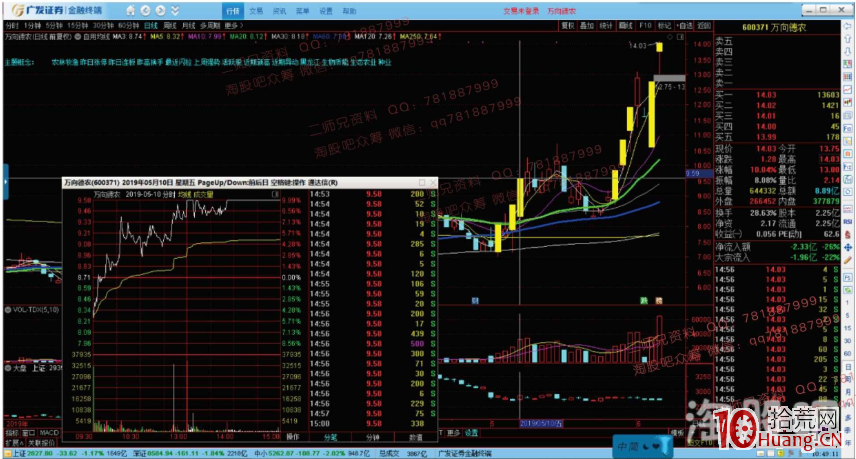Select the 指标 tab at bottom left
This screenshot has width=856, height=459.
11,433
